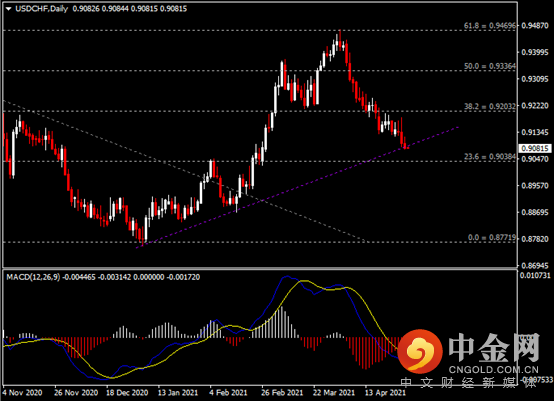Image resolution: width=554 pixels, height=401 pixels.
Task: Select the 23.6 = 0.90384 Fibonacci label
Action: coord(490,157)
